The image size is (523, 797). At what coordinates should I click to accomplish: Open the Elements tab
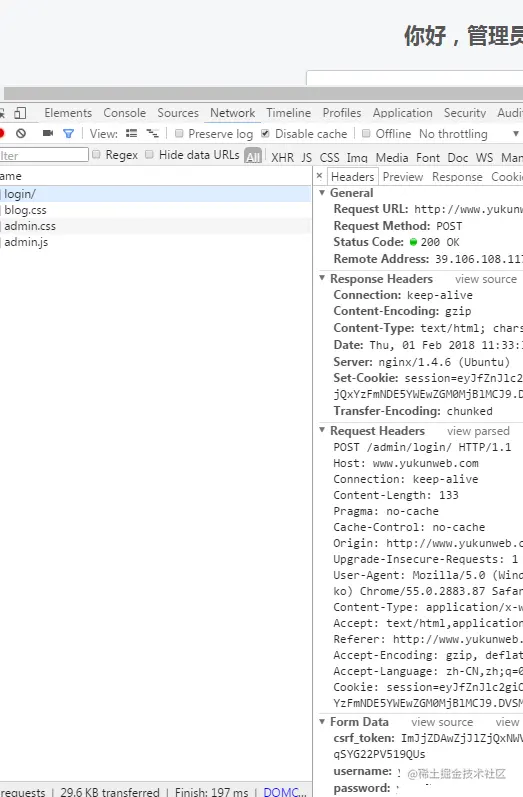tap(68, 113)
